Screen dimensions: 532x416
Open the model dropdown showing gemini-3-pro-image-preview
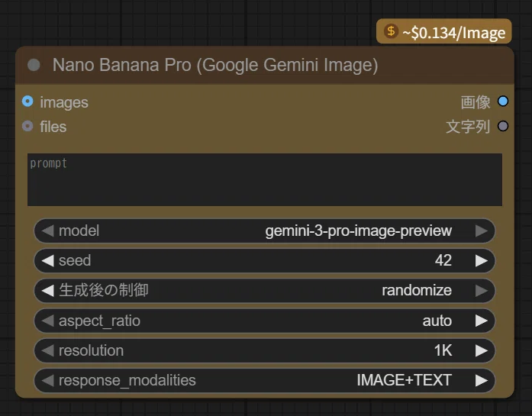tap(265, 231)
